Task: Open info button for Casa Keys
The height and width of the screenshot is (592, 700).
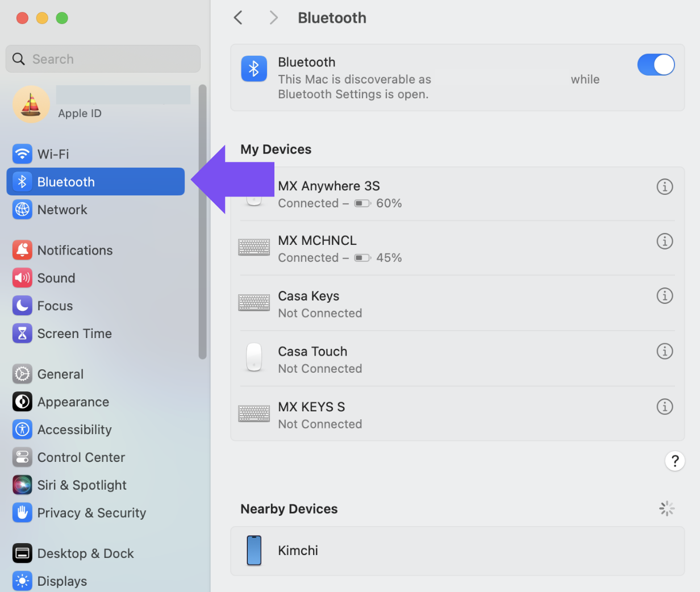Action: pos(665,295)
